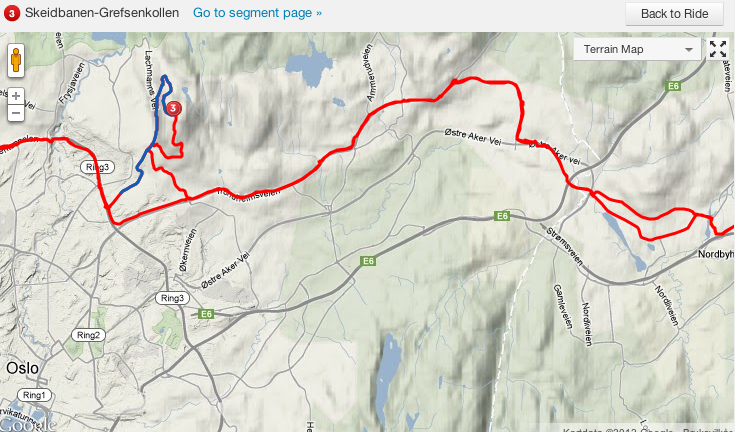Viewport: 744px width, 432px height.
Task: Zoom in with the plus button
Action: (x=16, y=96)
